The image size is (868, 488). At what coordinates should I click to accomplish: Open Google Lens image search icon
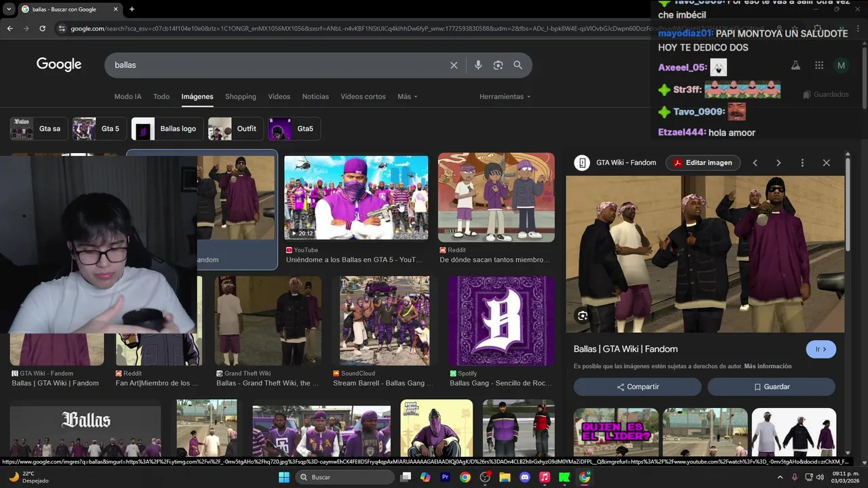point(498,65)
